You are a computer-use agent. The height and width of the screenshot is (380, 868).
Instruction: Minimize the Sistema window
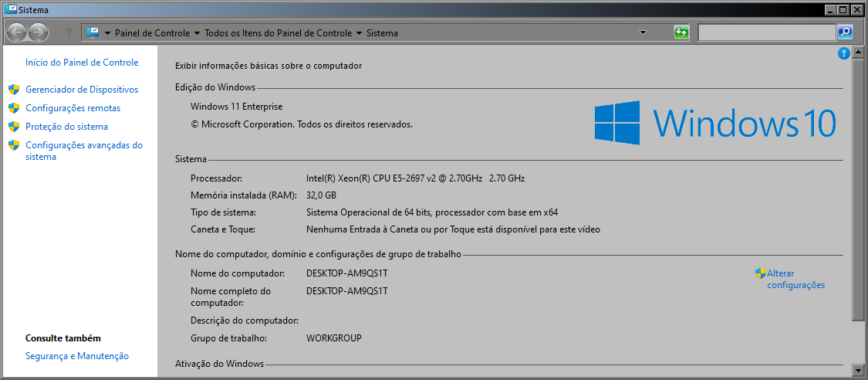(x=829, y=9)
